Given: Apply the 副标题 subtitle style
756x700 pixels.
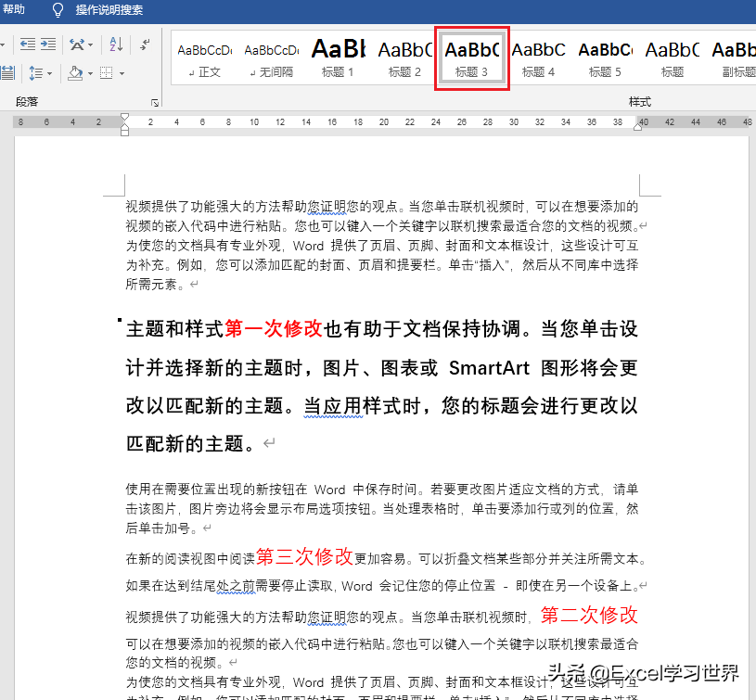Looking at the screenshot, I should coord(734,59).
